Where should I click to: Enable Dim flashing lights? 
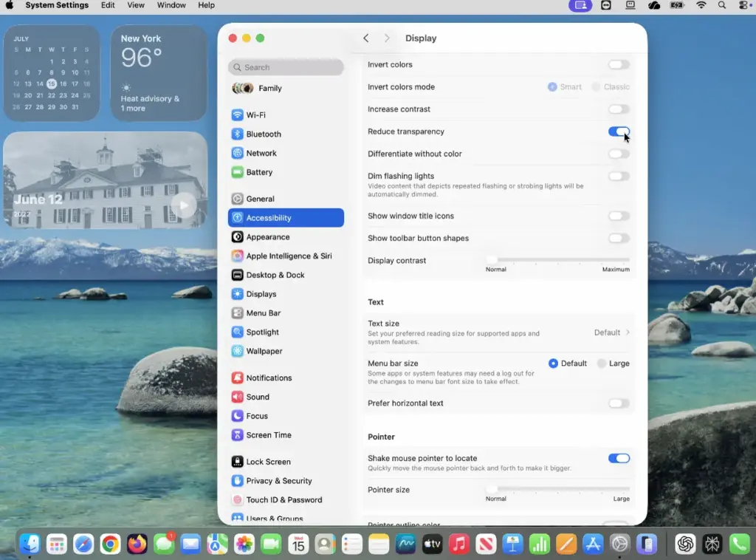619,176
